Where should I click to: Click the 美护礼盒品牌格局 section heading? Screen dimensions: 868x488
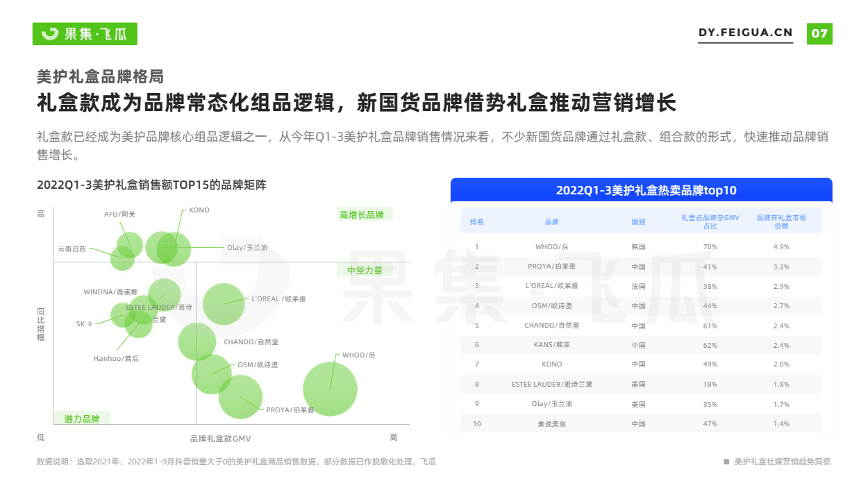coord(100,76)
